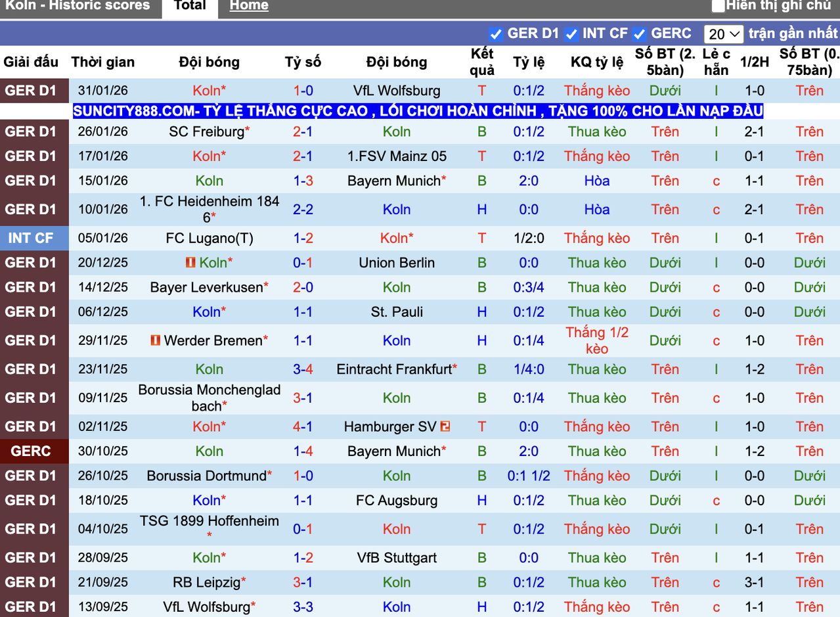This screenshot has width=840, height=617.
Task: Click the KQ tỷ lệ column header
Action: 597,62
